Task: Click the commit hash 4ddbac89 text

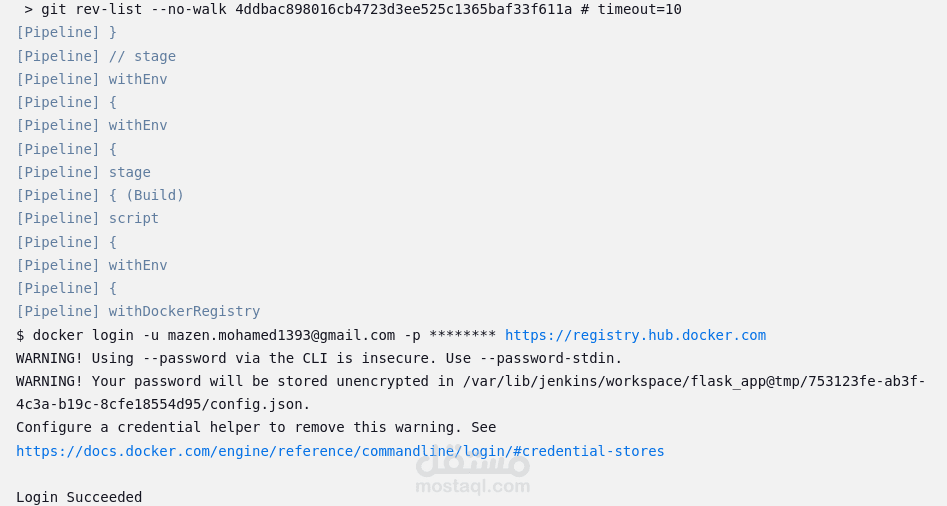Action: (403, 9)
